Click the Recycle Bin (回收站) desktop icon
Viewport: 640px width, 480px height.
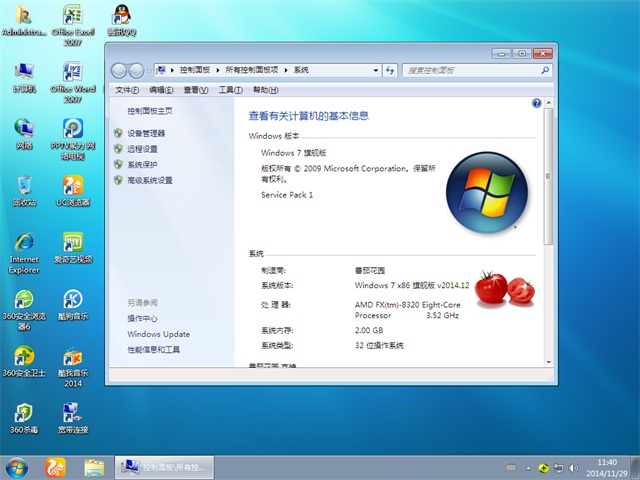click(24, 187)
